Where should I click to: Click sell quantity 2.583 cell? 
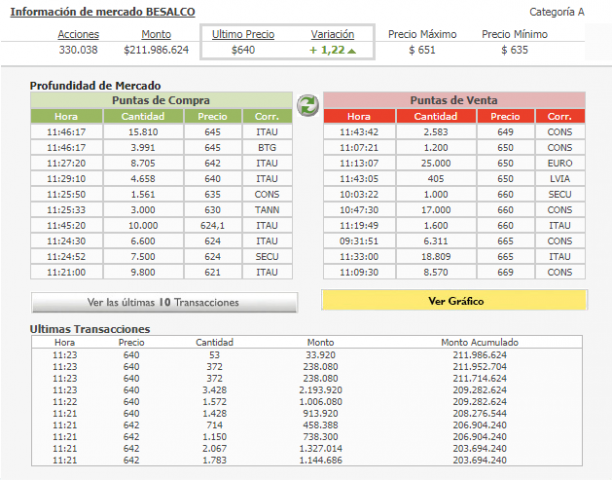(x=436, y=132)
